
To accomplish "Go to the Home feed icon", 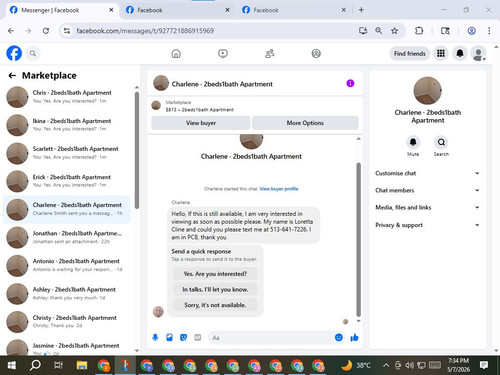I will tap(176, 53).
